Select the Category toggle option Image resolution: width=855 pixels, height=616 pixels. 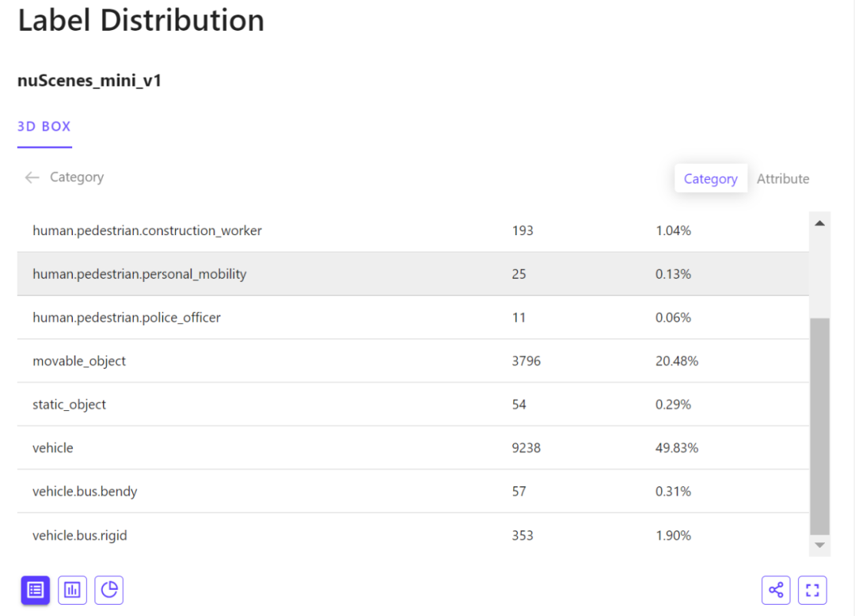[710, 179]
